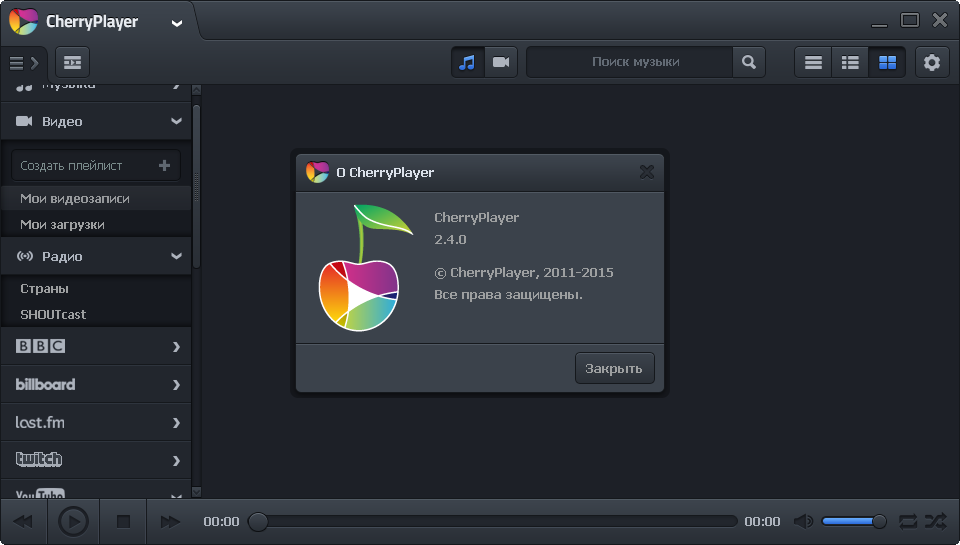This screenshot has width=960, height=545.
Task: Click version text '2.4.0'
Action: 450,239
